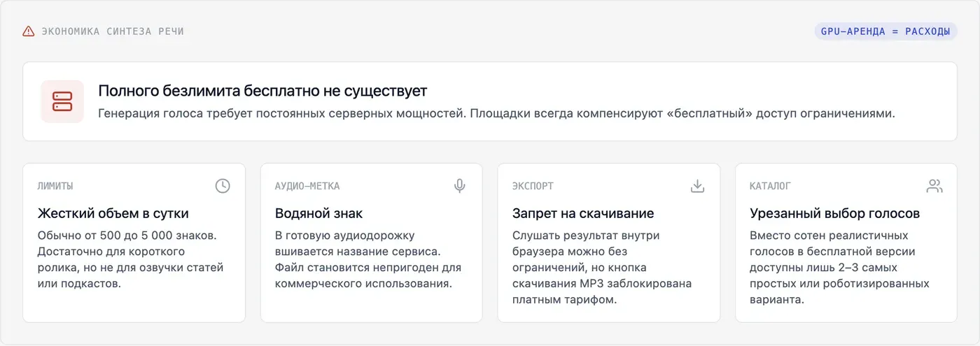This screenshot has width=980, height=346.
Task: Click the «ЭКСПОРТ» label
Action: (533, 186)
